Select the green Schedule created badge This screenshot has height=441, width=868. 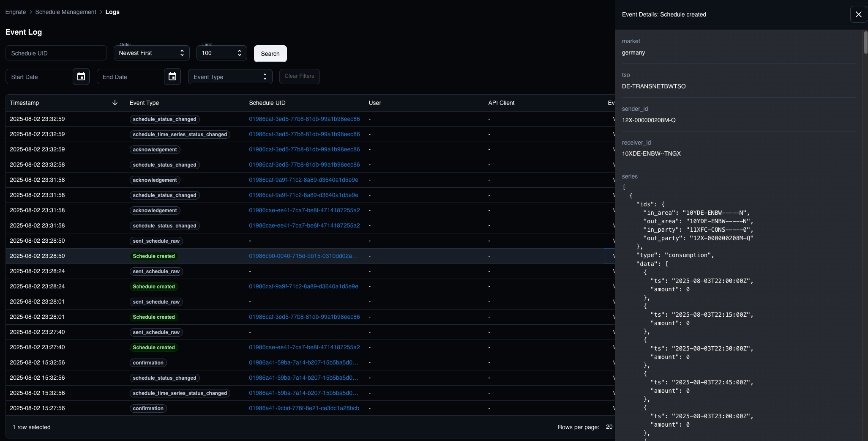point(154,256)
